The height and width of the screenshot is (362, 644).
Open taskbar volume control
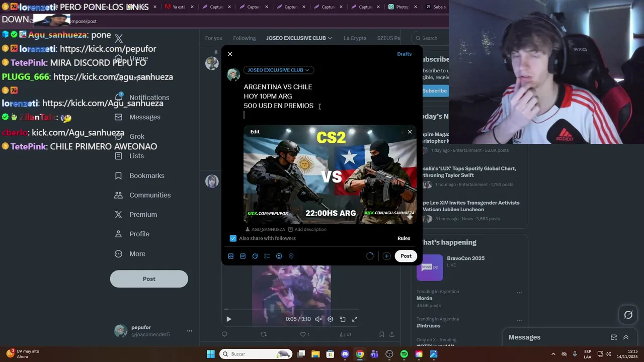(608, 354)
